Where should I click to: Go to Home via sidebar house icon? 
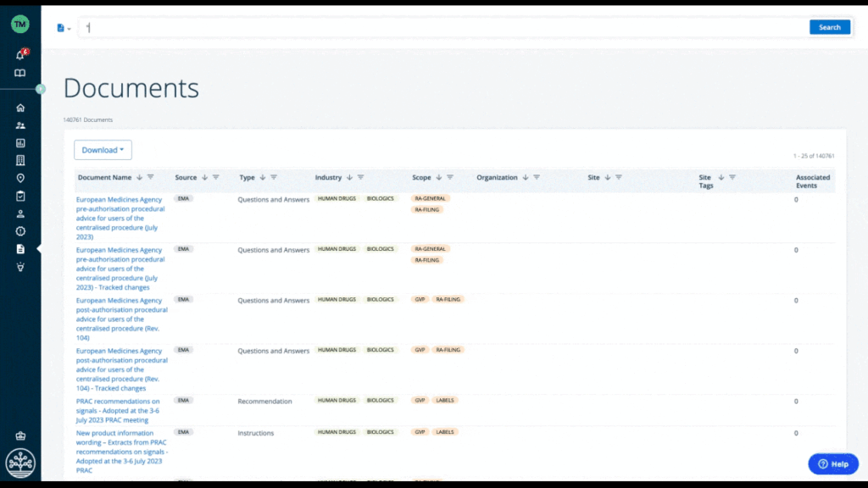(x=20, y=108)
